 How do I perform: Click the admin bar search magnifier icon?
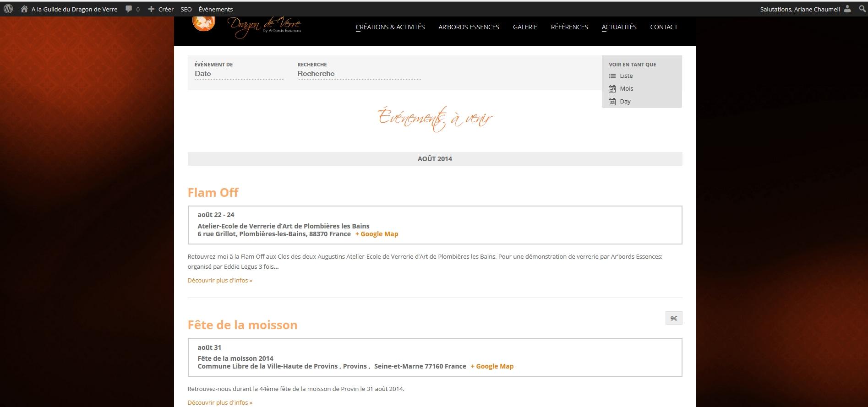[862, 9]
